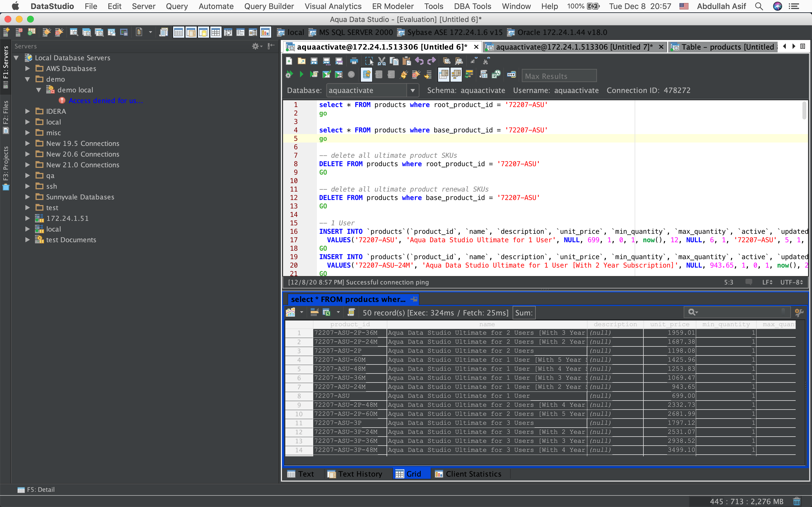Toggle the highlighted Auto Commit database button
This screenshot has width=812, height=507.
pyautogui.click(x=366, y=74)
